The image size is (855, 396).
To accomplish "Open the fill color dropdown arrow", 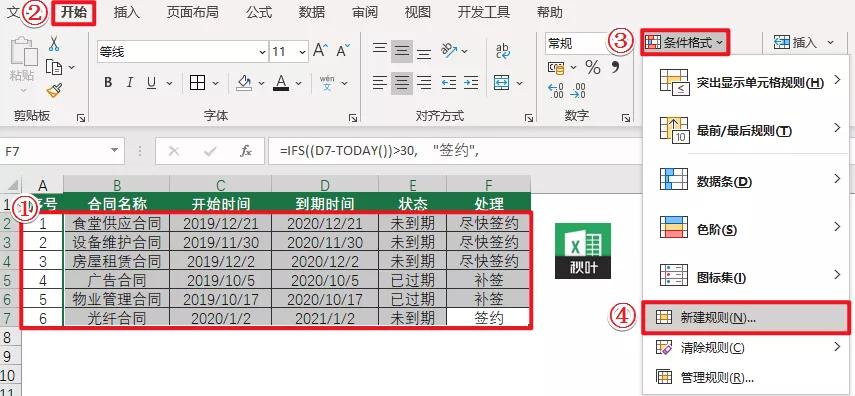I will coord(261,83).
